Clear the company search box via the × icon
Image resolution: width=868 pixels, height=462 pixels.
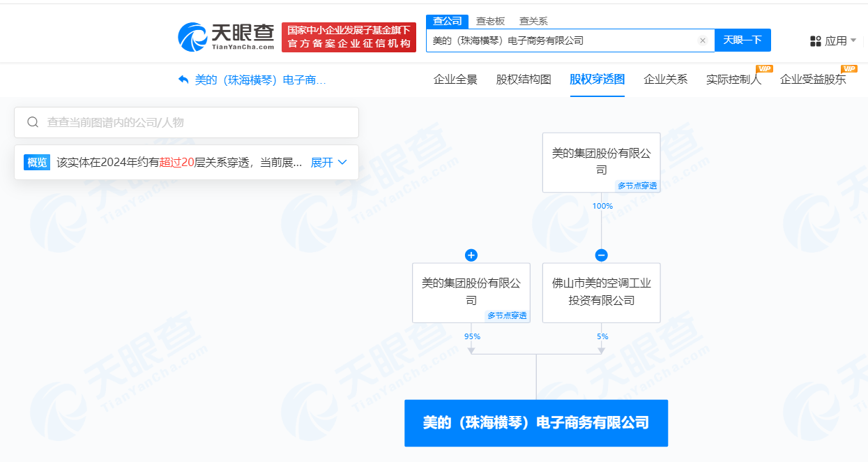pos(702,40)
